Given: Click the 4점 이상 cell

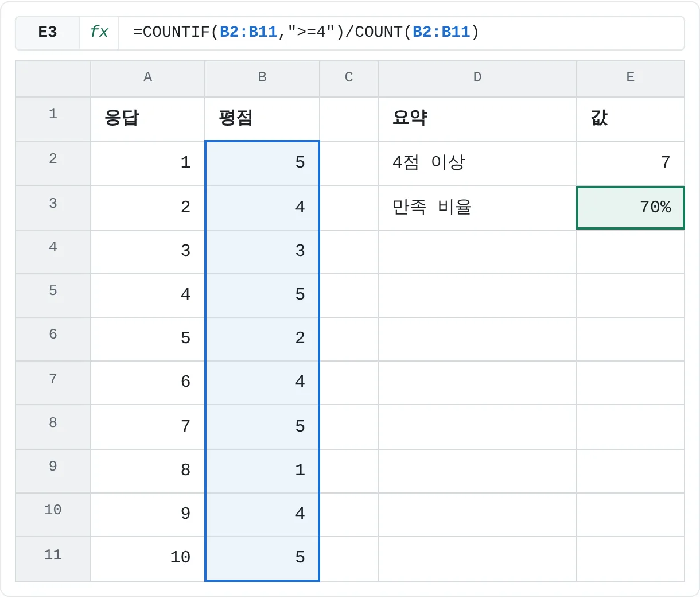Looking at the screenshot, I should click(477, 164).
